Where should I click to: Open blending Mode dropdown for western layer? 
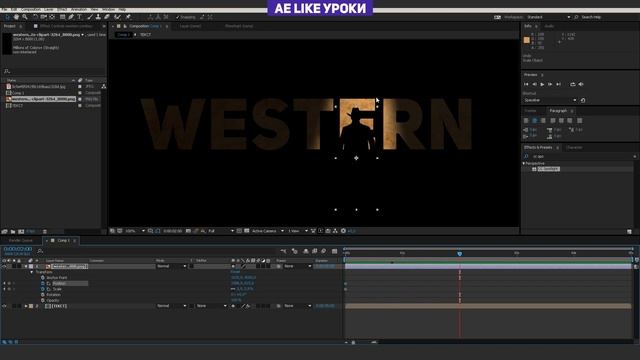pyautogui.click(x=171, y=267)
